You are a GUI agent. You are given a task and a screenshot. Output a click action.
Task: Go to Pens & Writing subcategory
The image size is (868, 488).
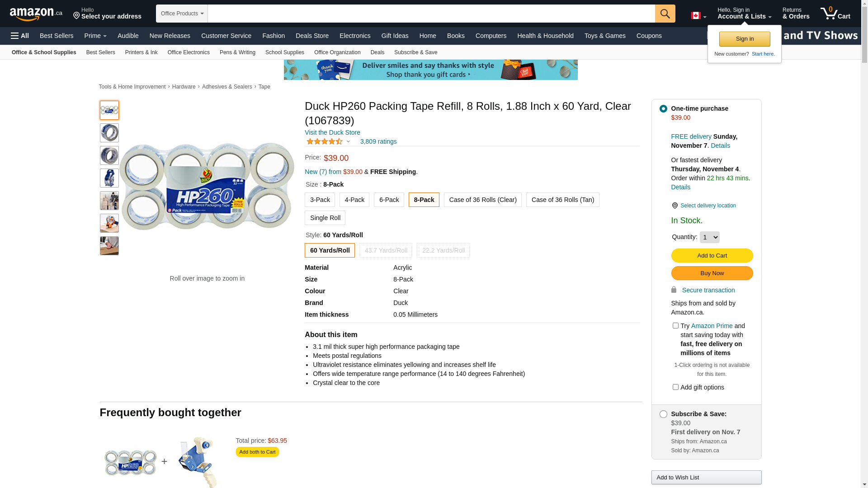click(x=237, y=52)
